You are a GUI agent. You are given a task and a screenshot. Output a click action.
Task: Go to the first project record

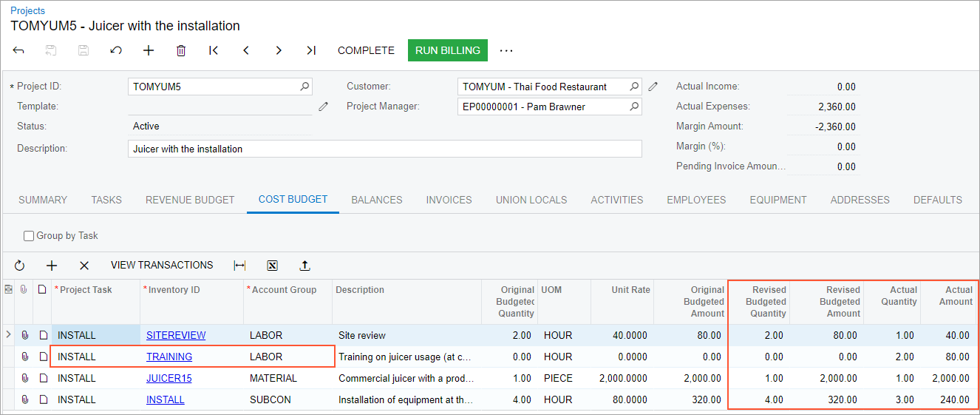click(214, 50)
